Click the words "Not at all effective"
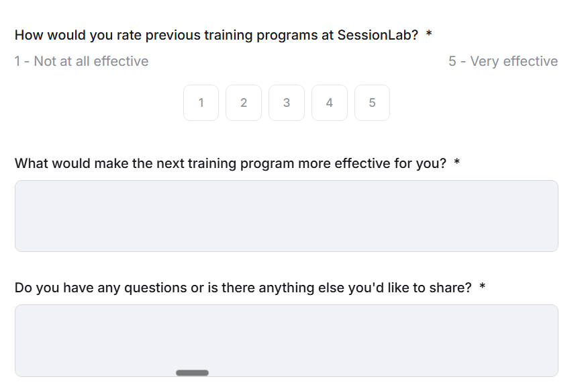 tap(91, 61)
